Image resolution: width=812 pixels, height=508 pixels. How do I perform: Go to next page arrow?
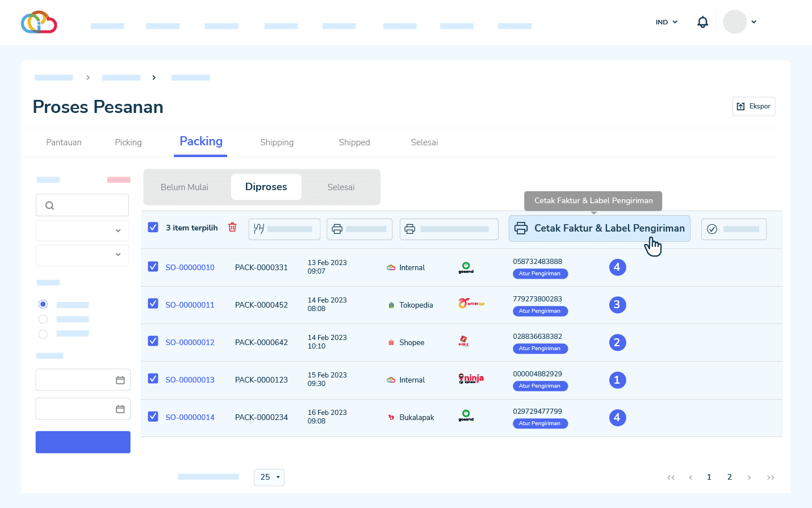click(x=749, y=477)
